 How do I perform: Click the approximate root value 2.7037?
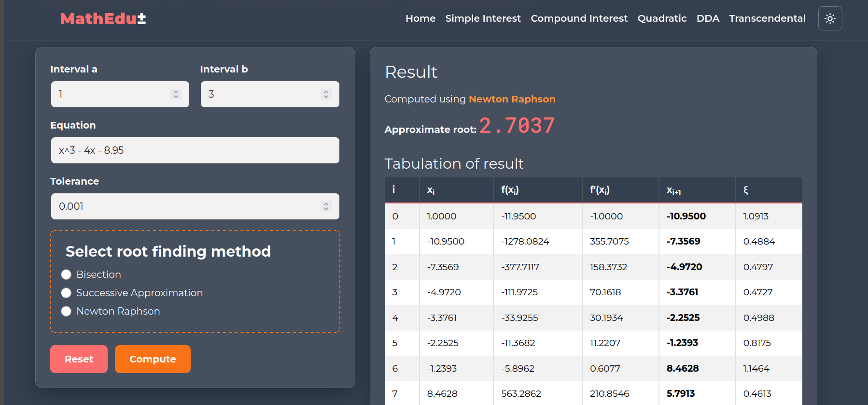pyautogui.click(x=517, y=126)
